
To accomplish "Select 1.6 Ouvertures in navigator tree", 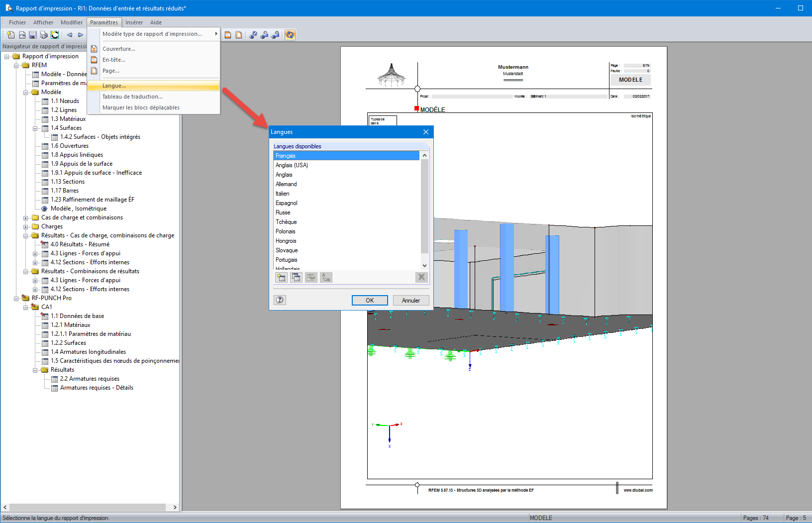I will click(x=70, y=146).
